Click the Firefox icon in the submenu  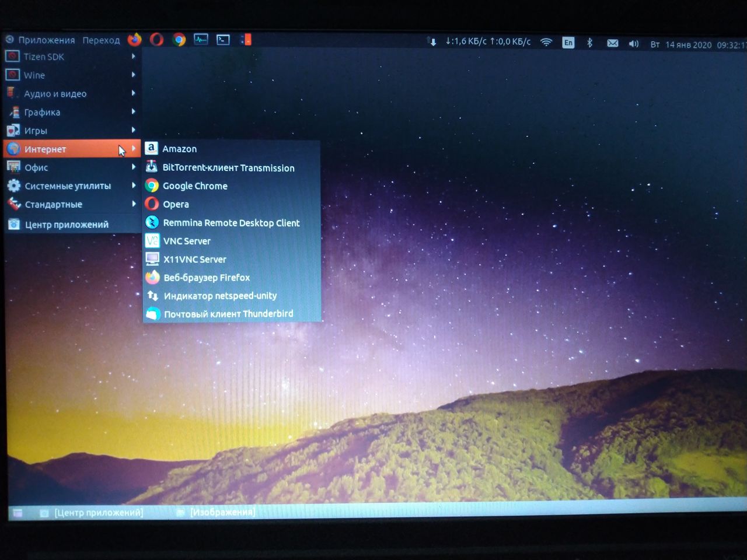152,276
